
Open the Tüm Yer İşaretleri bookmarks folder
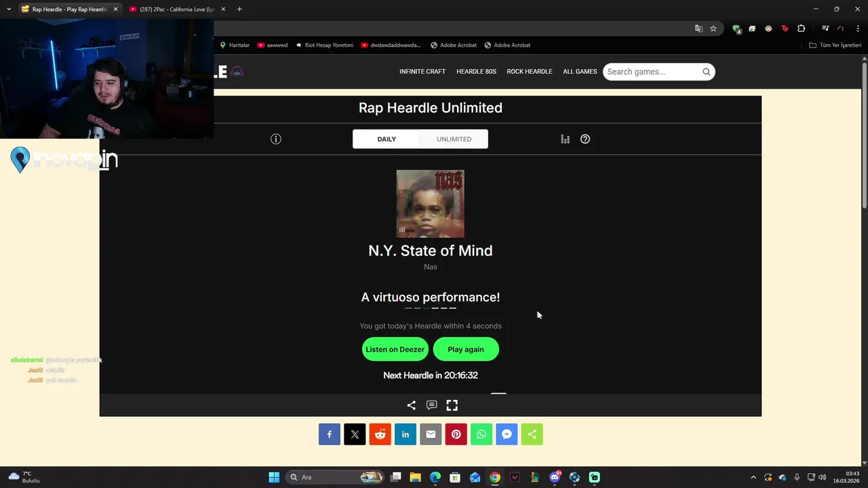point(835,45)
